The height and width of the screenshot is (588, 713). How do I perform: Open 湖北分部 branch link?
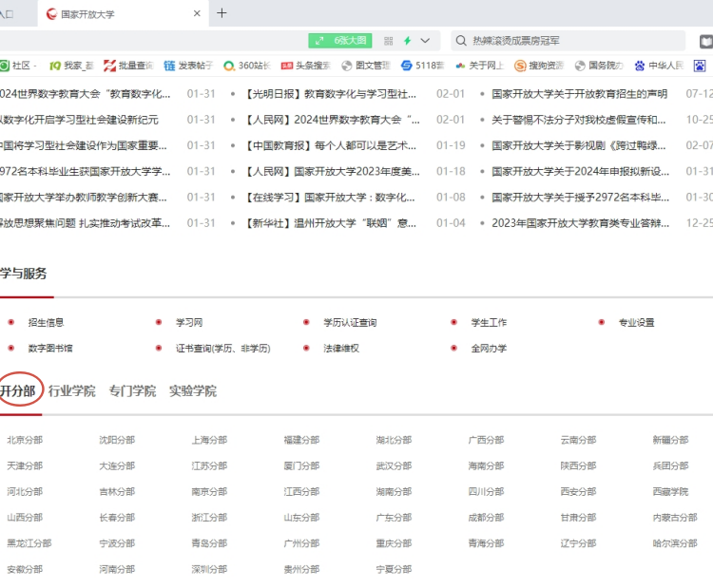point(395,440)
